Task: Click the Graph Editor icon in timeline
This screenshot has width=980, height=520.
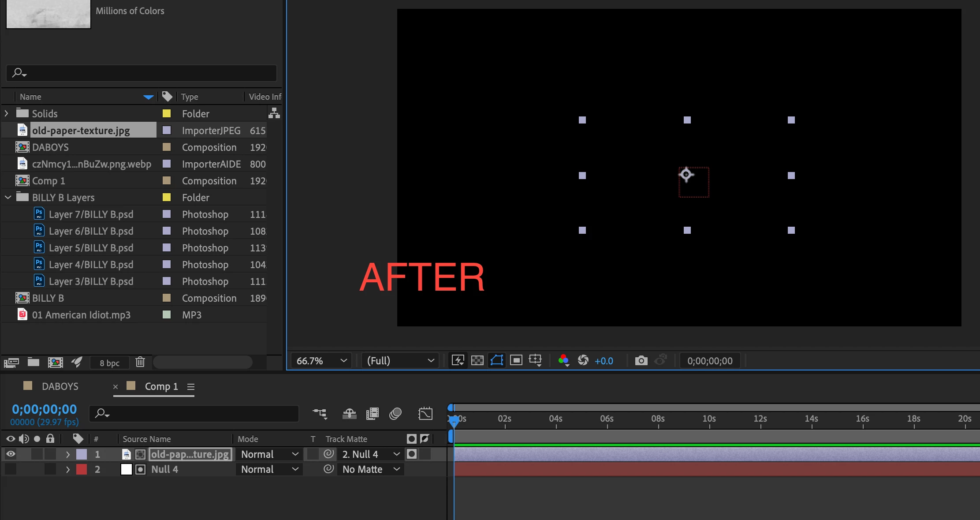Action: [x=425, y=414]
